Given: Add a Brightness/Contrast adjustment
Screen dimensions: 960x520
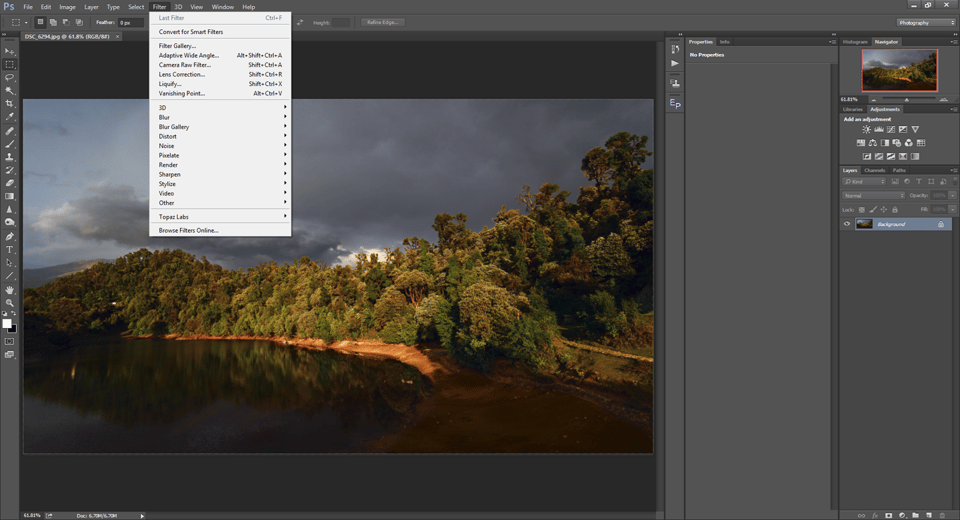Looking at the screenshot, I should click(866, 130).
